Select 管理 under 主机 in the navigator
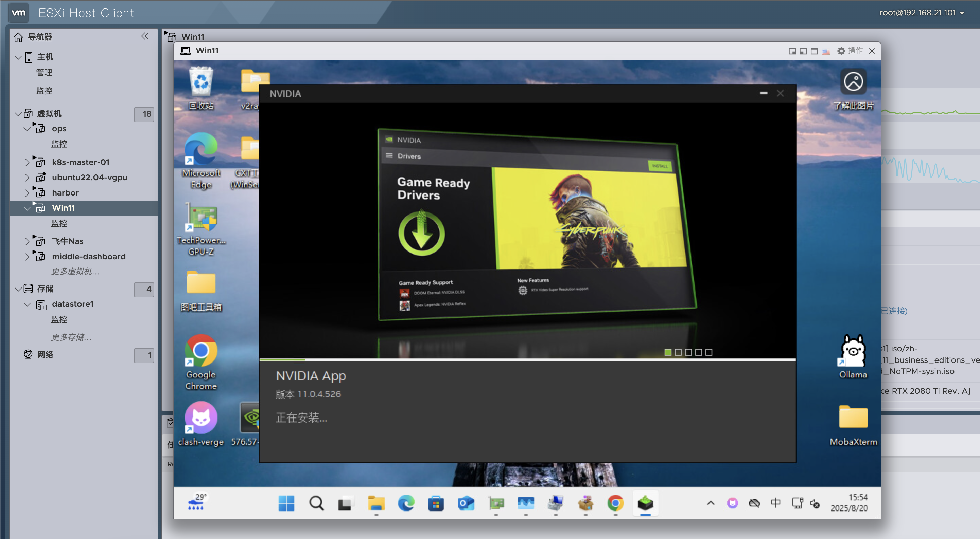Image resolution: width=980 pixels, height=539 pixels. (44, 72)
